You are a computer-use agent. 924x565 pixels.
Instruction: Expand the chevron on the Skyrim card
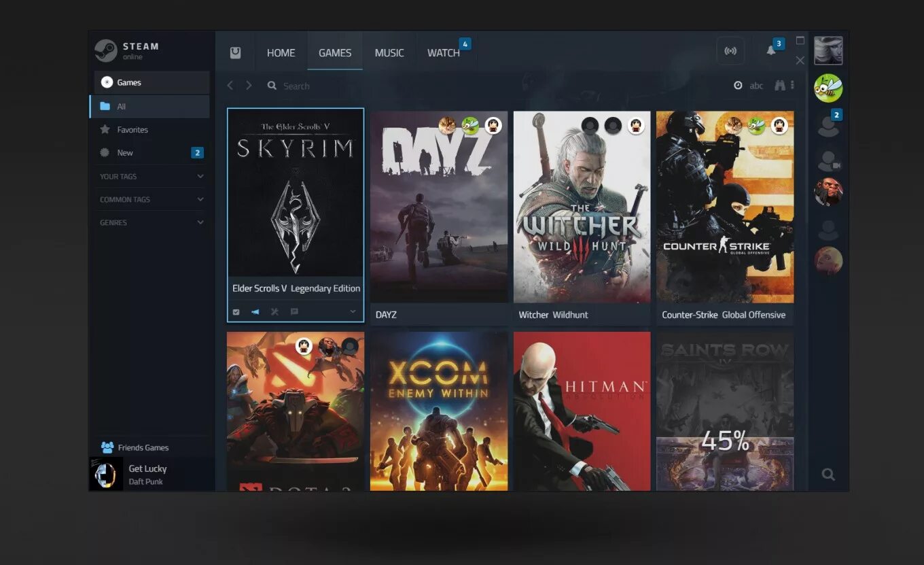click(x=353, y=311)
